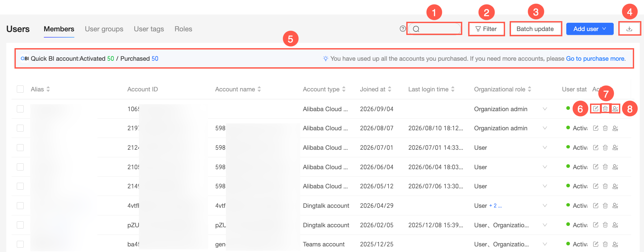Open the Roles tab
644x252 pixels.
(x=183, y=29)
